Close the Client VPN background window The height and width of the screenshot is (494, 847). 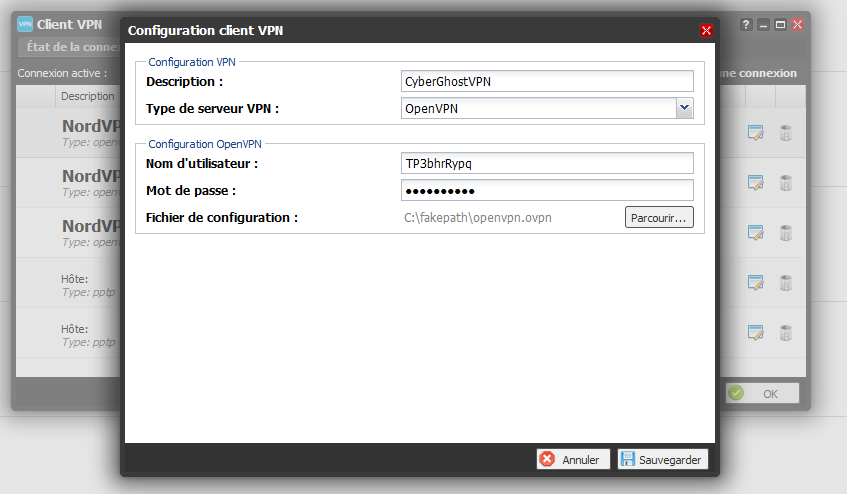pos(798,24)
